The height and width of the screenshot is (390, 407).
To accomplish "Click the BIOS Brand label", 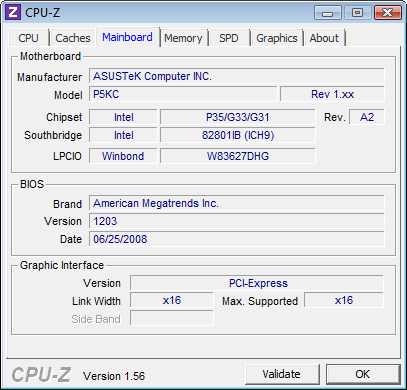I will (x=67, y=204).
